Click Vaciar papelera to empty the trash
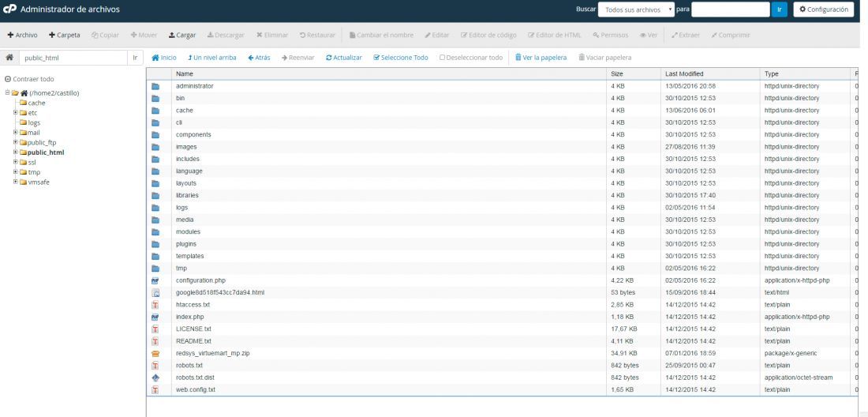The height and width of the screenshot is (417, 868). coord(604,58)
